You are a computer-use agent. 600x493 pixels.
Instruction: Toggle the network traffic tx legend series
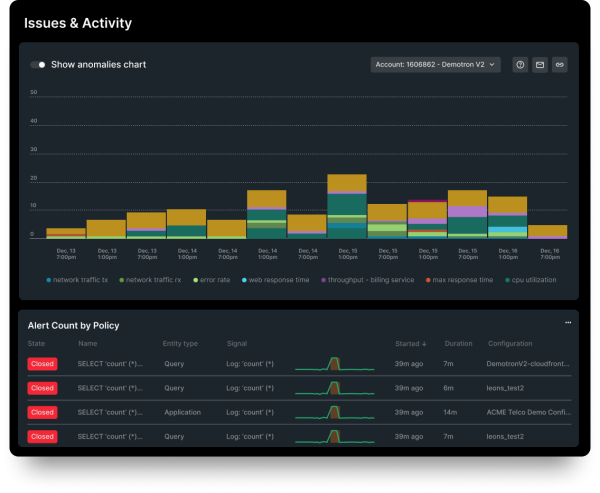click(80, 280)
